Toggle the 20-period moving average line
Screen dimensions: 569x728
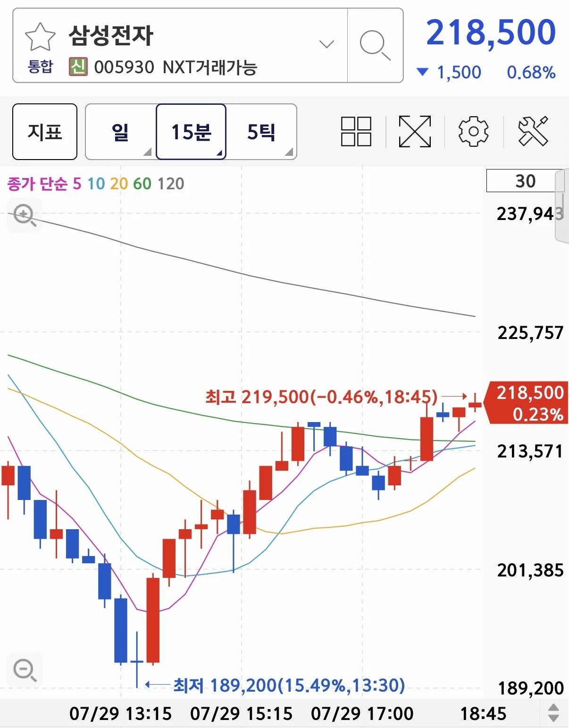(x=119, y=184)
